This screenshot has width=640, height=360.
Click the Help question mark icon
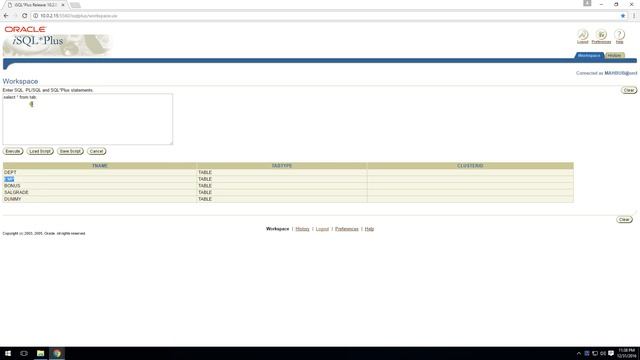click(x=619, y=35)
